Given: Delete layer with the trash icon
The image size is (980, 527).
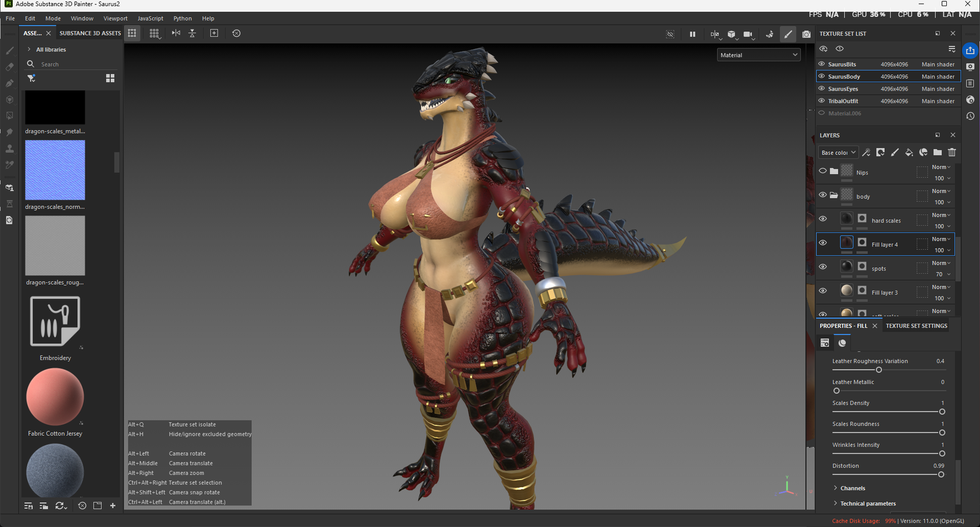Looking at the screenshot, I should pyautogui.click(x=952, y=153).
